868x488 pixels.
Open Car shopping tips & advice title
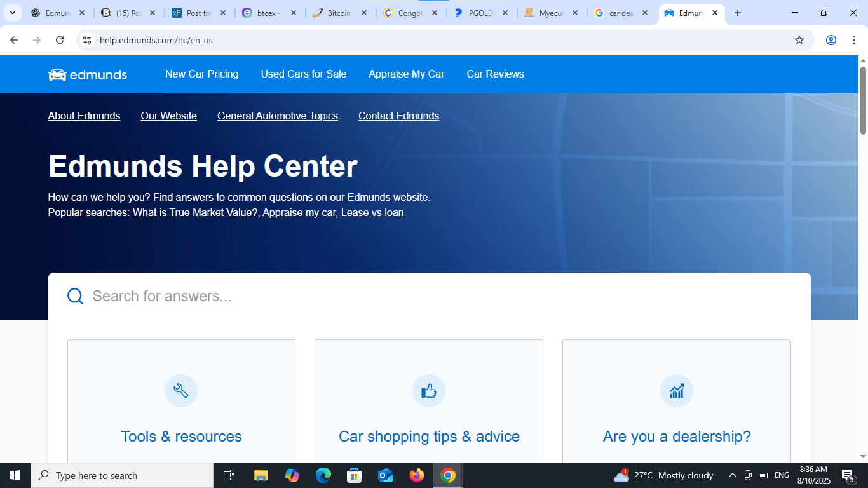(429, 437)
